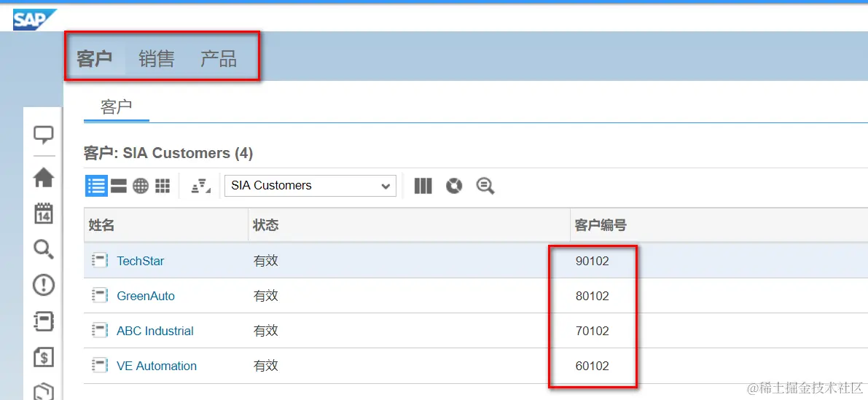The height and width of the screenshot is (400, 868).
Task: Select the 销售 top navigation menu
Action: point(157,58)
